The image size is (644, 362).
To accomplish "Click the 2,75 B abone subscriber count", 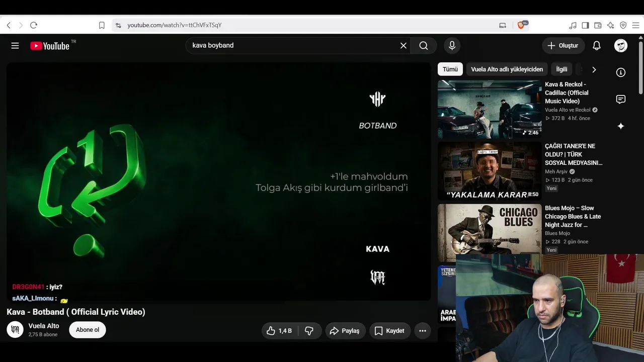I will 43,335.
